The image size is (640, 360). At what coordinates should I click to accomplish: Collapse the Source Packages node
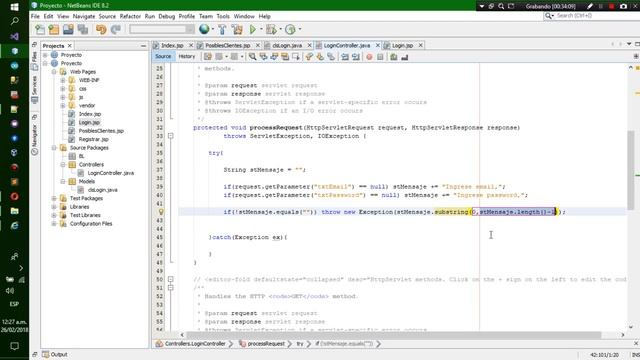pyautogui.click(x=54, y=148)
